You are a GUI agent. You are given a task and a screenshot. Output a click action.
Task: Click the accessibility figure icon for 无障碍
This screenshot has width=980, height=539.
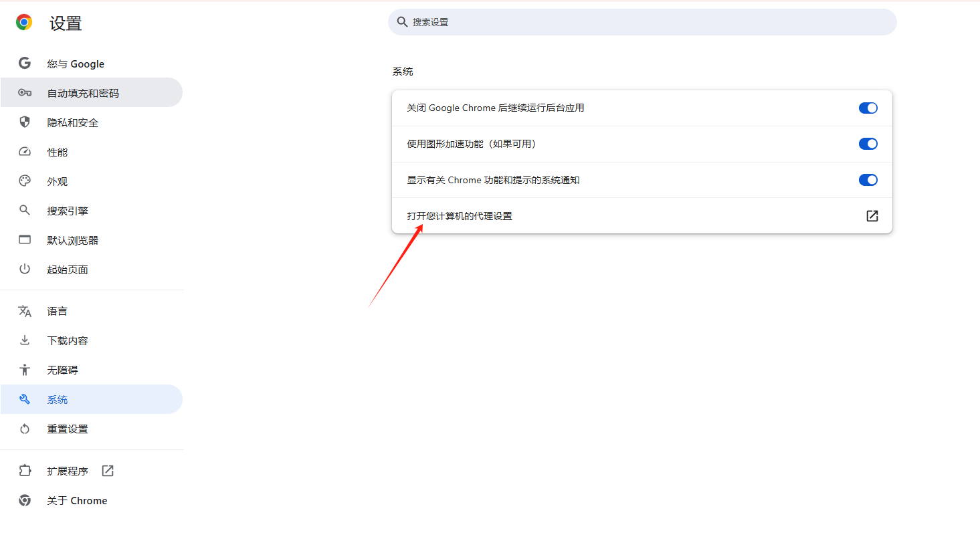[25, 370]
